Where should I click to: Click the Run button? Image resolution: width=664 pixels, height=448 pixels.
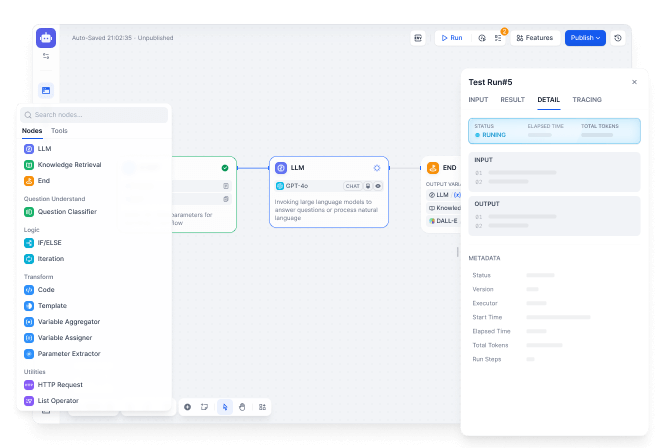(x=451, y=38)
